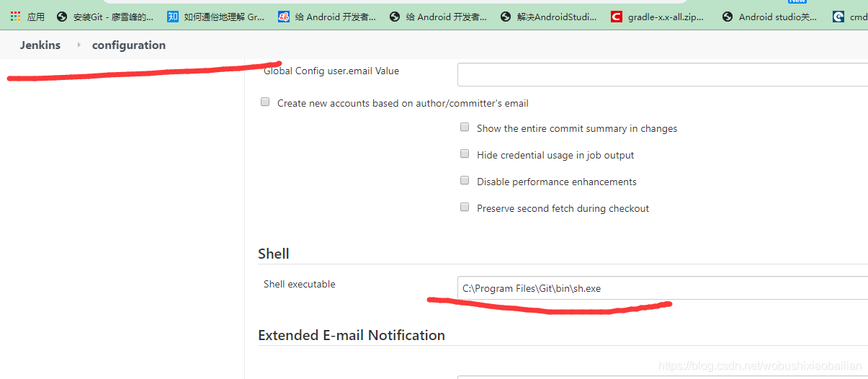Enable Create new accounts based on author/committer's email
The width and height of the screenshot is (868, 379).
(265, 102)
